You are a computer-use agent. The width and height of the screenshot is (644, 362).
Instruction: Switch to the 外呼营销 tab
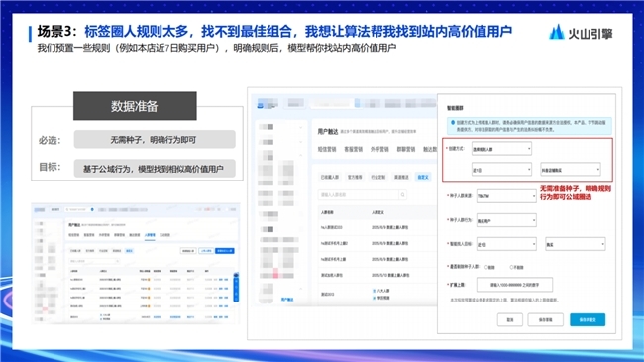click(379, 149)
